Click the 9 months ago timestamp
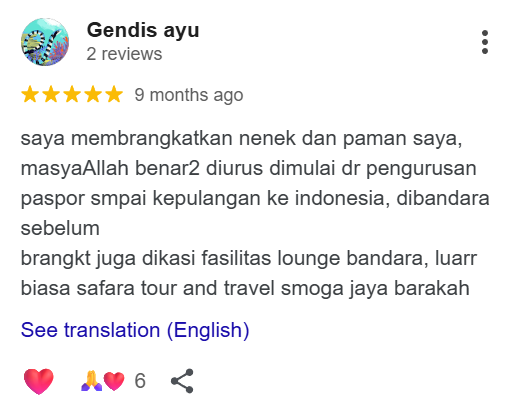The height and width of the screenshot is (397, 513). coord(189,95)
